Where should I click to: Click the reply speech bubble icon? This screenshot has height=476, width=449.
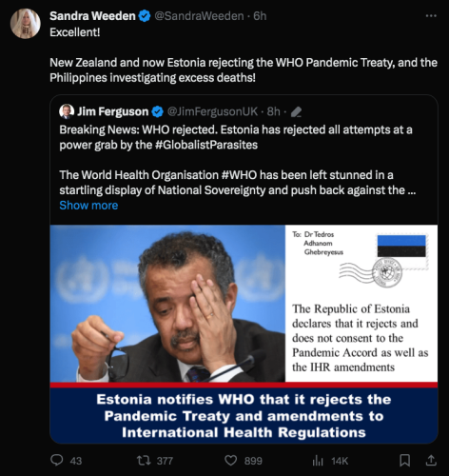tap(57, 460)
